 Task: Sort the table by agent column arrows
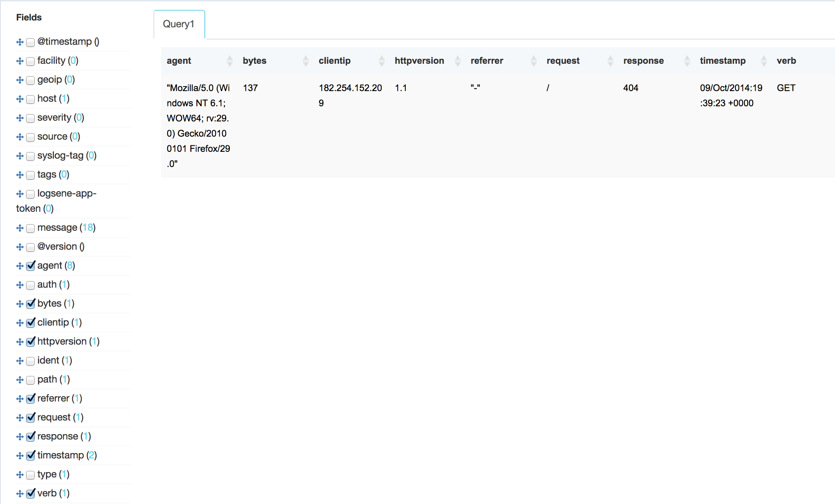point(229,61)
